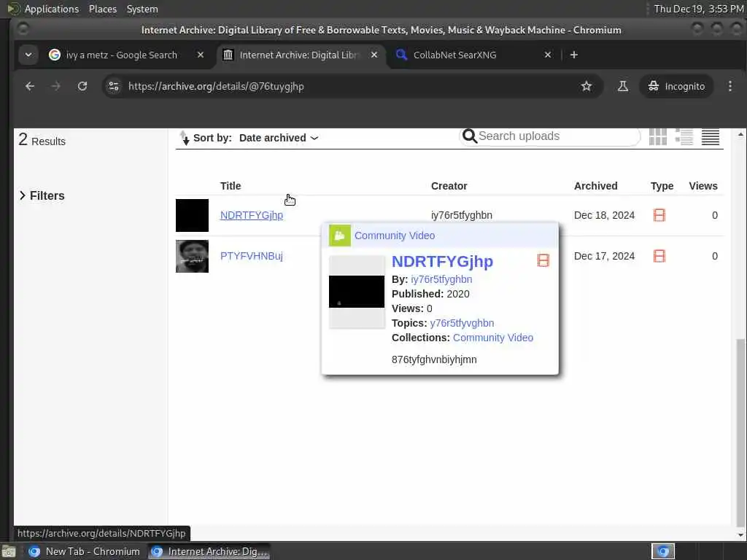Click the popup preview thumbnail
The width and height of the screenshot is (747, 560).
tap(357, 292)
